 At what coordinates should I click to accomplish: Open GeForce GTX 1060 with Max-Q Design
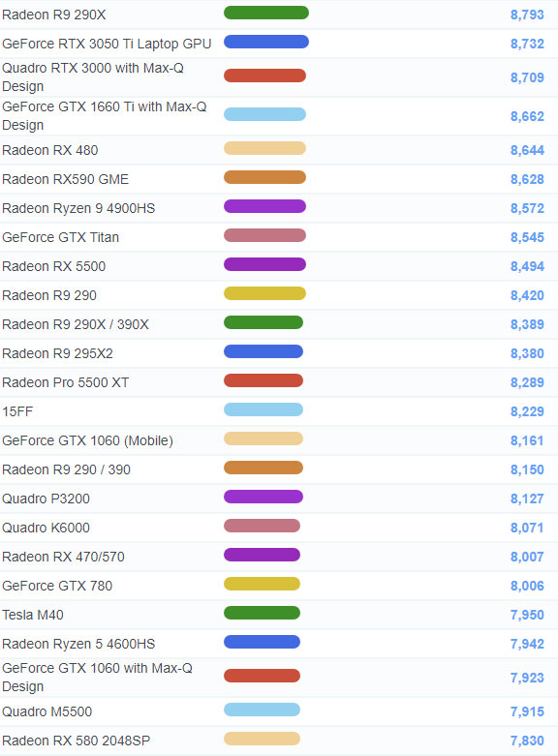97,677
